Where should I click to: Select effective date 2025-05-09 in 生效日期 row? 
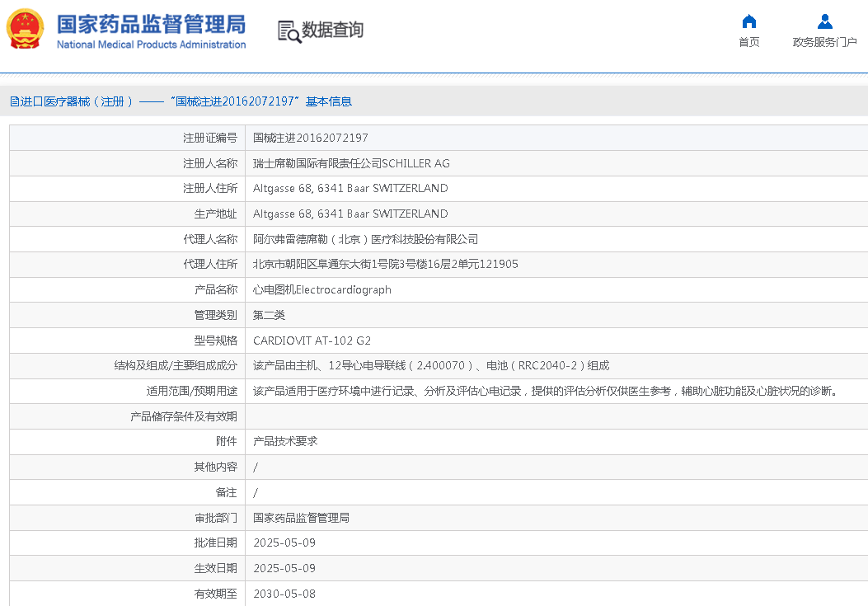point(284,568)
